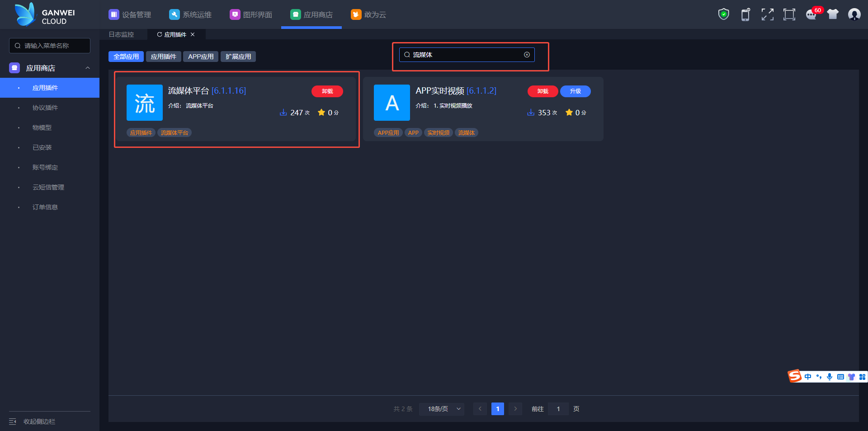Click the star rating on APP实时视频 card
Viewport: 868px width, 431px height.
click(x=569, y=112)
